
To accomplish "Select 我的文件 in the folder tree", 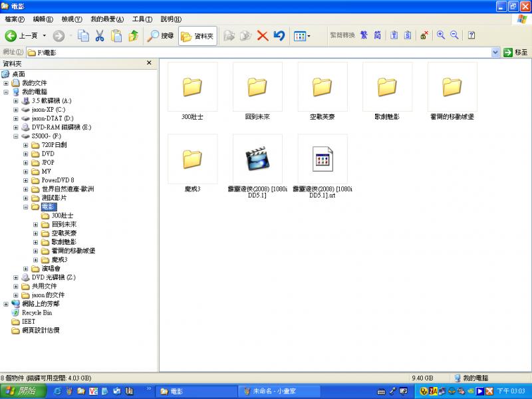I will (35, 83).
